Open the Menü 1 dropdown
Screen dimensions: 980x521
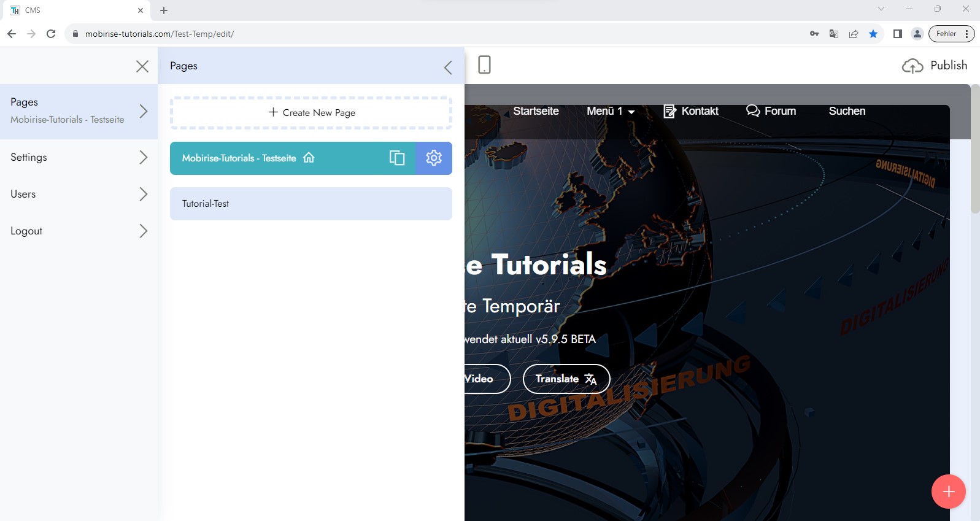click(610, 111)
